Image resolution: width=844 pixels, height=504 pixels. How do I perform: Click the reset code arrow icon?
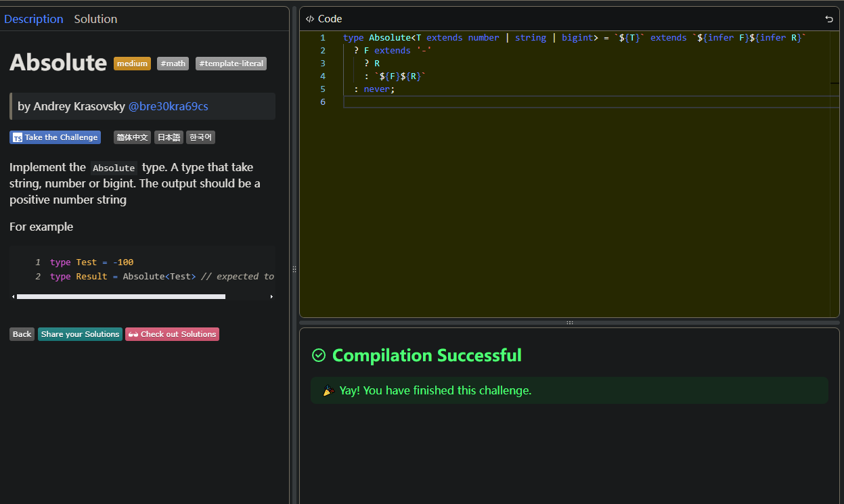click(x=829, y=19)
